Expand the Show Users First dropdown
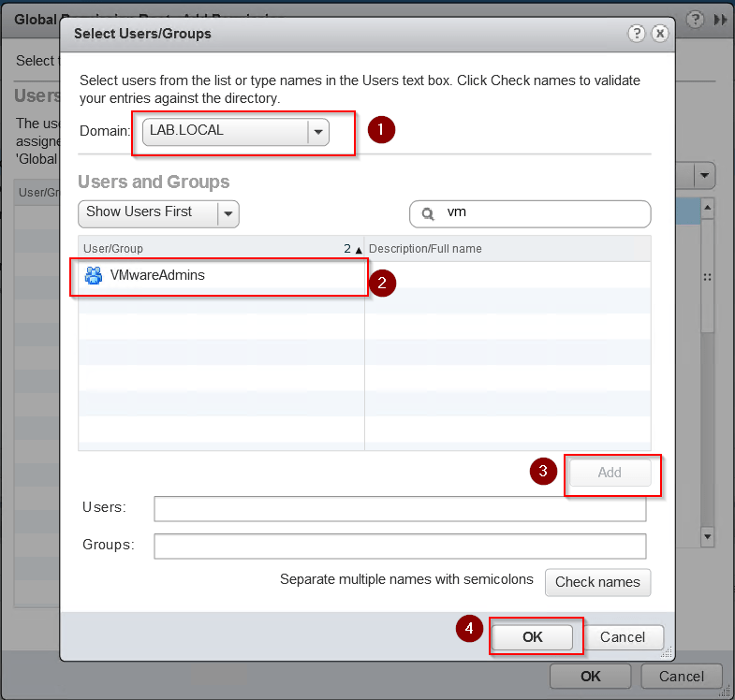735x700 pixels. pyautogui.click(x=228, y=213)
